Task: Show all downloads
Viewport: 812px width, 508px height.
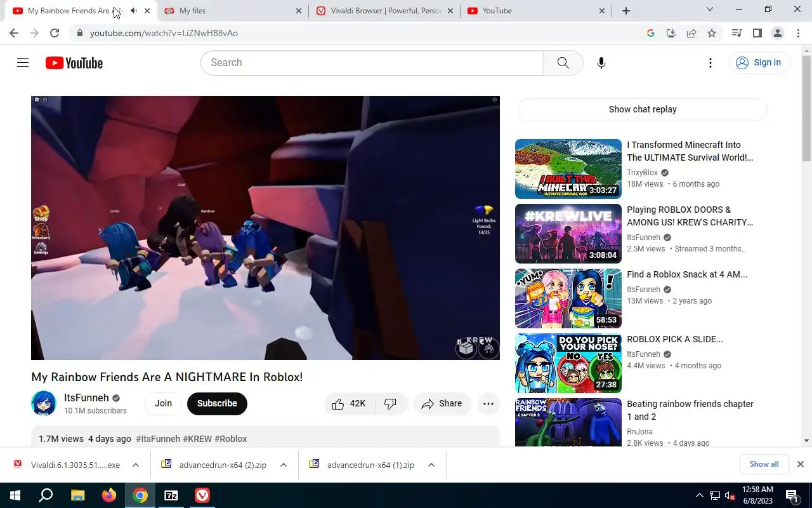Action: (764, 464)
